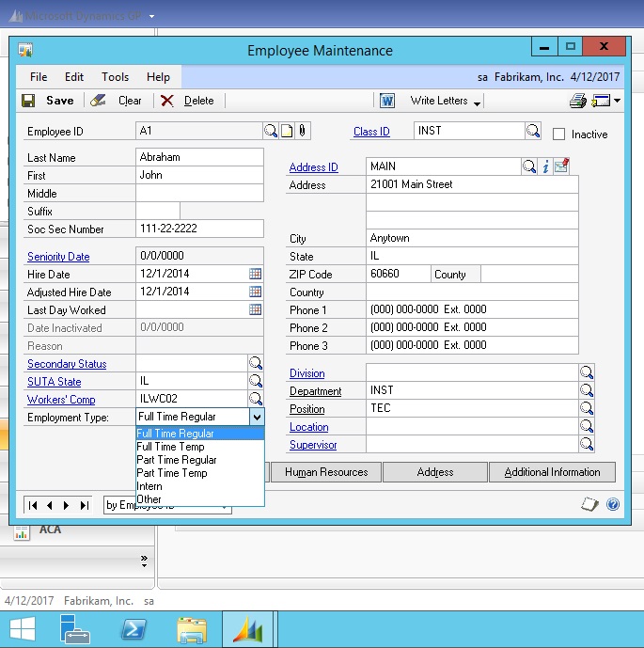Open Supervisor lookup magnifier
This screenshot has width=644, height=648.
(x=587, y=444)
